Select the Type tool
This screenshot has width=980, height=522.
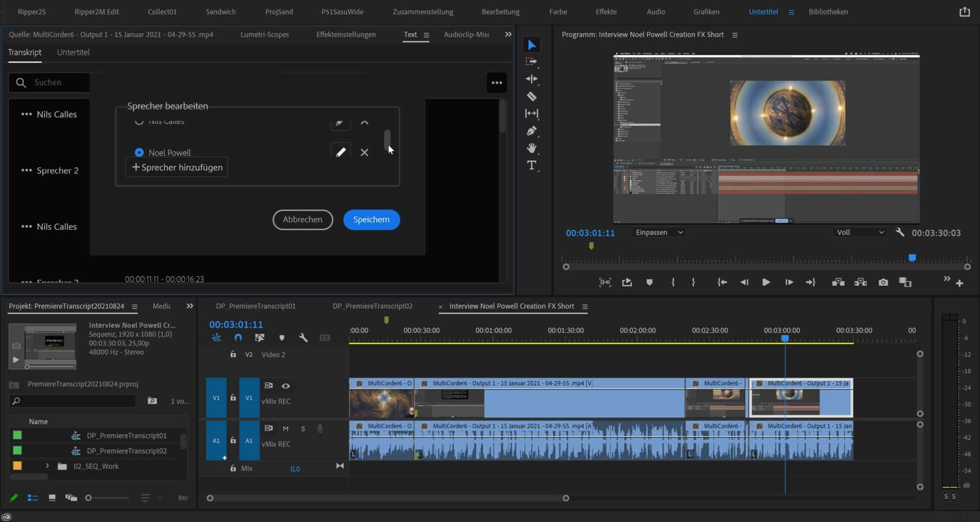532,165
